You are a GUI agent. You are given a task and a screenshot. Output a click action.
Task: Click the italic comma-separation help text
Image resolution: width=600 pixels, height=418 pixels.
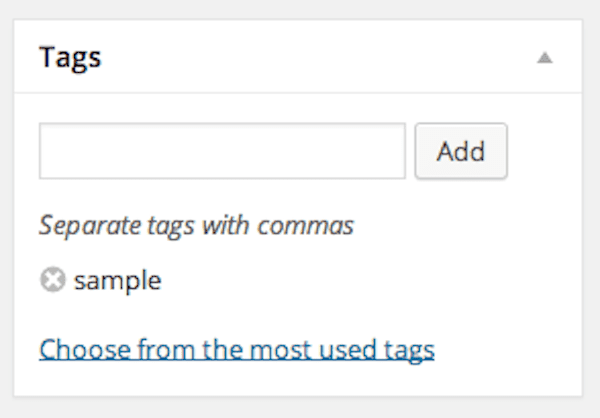pos(196,225)
